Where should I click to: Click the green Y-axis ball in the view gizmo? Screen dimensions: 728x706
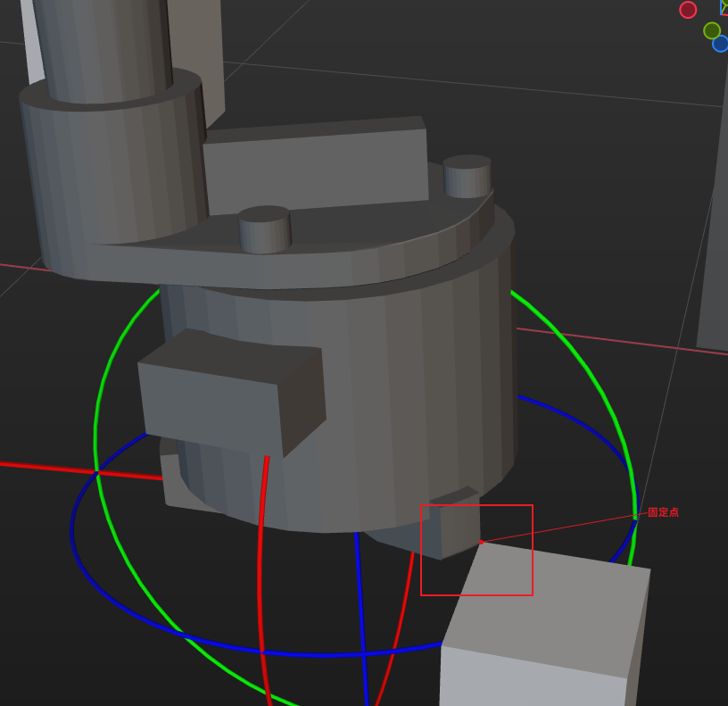(x=712, y=31)
